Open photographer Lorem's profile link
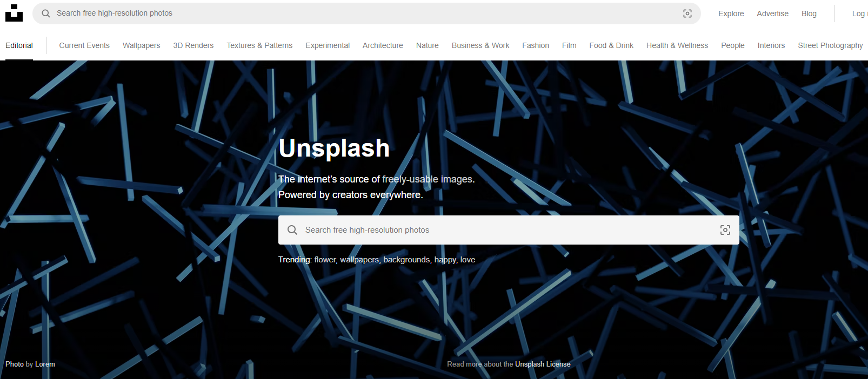The height and width of the screenshot is (379, 868). (45, 364)
